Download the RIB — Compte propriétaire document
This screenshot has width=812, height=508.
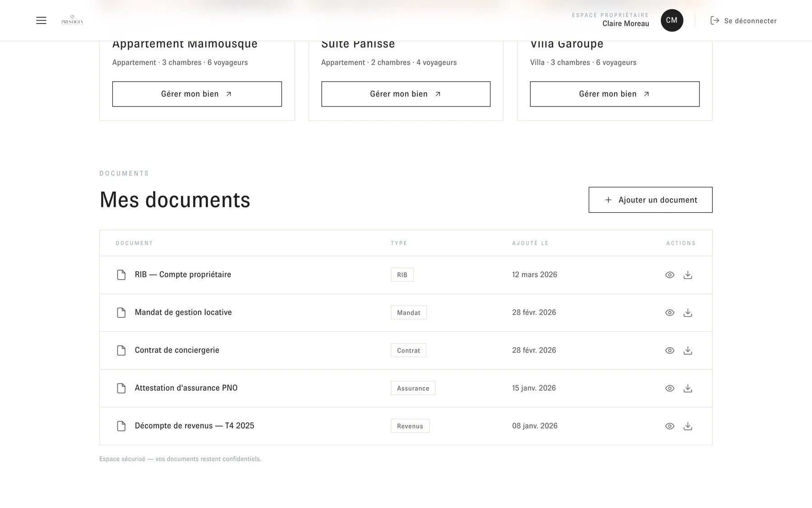(x=687, y=275)
